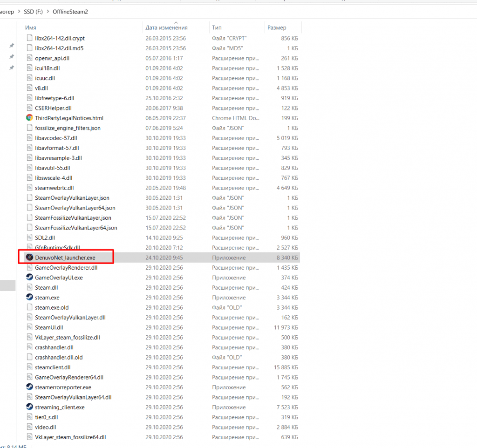Select the libx264-142.dll.crypt file name
477x448 pixels.
tap(60, 38)
